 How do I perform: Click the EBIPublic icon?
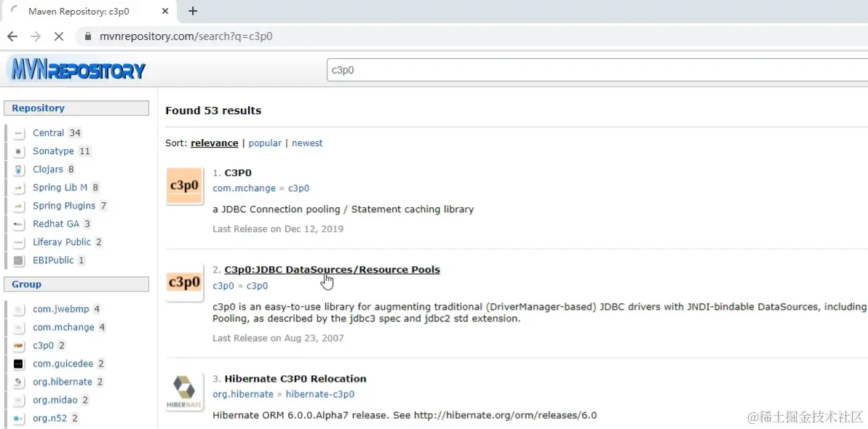(x=20, y=261)
